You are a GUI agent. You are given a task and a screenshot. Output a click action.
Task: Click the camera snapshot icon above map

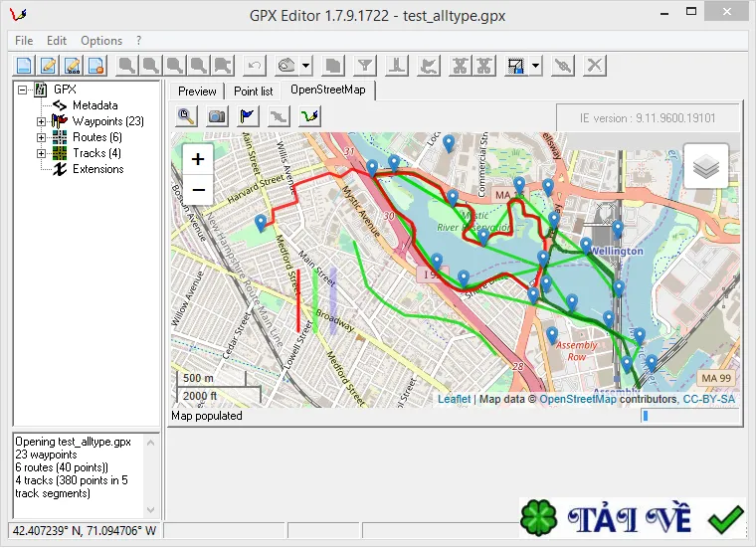(x=217, y=115)
